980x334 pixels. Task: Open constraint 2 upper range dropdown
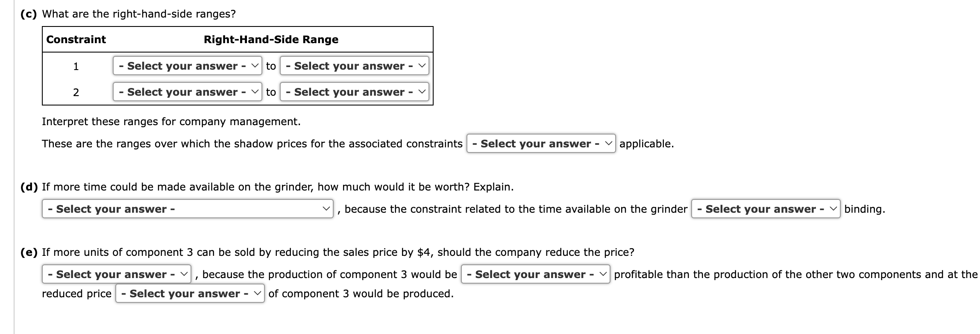pyautogui.click(x=355, y=92)
